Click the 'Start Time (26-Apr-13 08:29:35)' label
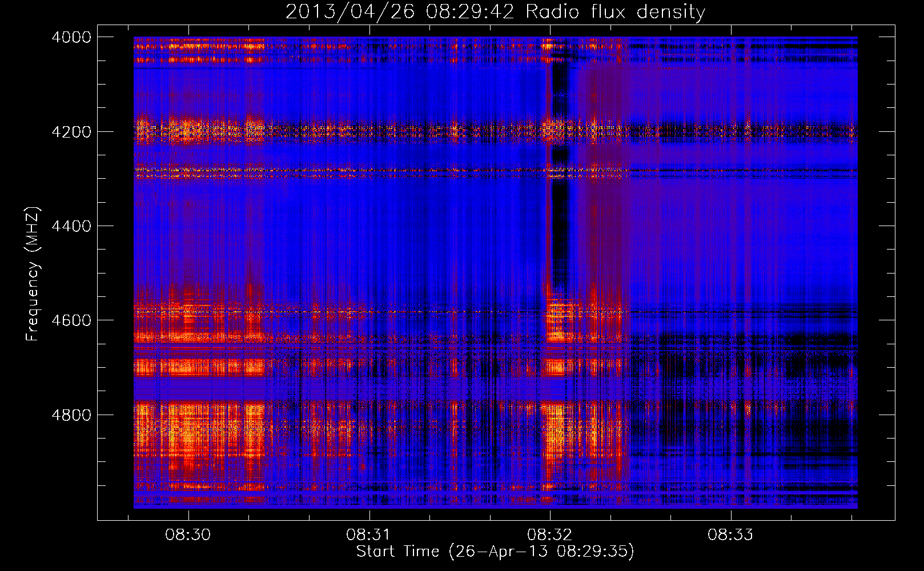Image resolution: width=924 pixels, height=571 pixels. (x=495, y=552)
